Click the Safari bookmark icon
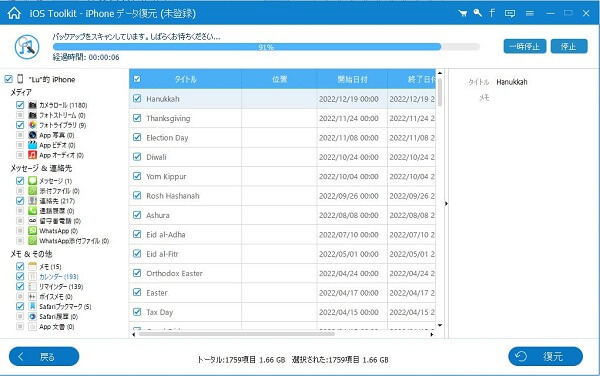The image size is (600, 376). 33,306
